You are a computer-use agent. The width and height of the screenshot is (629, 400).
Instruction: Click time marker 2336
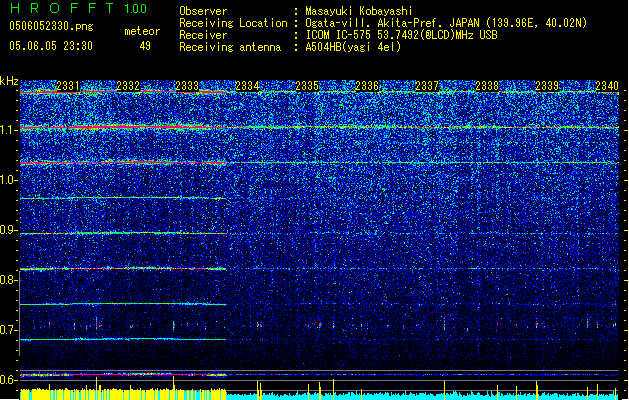pyautogui.click(x=367, y=86)
